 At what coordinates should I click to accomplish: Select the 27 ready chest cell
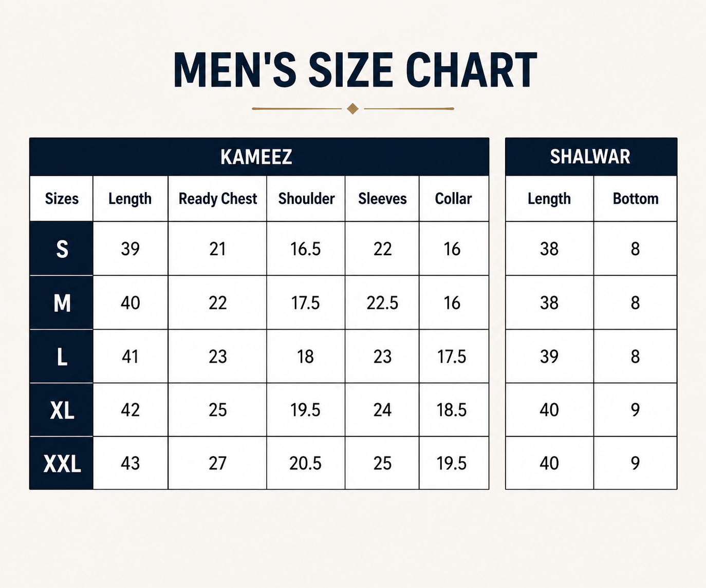(217, 463)
